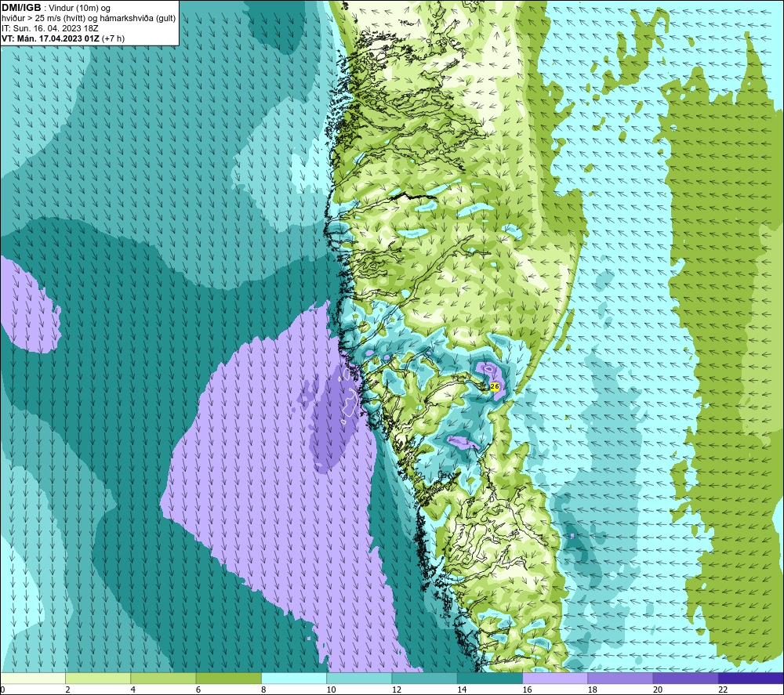Click the '4' scale label
This screenshot has width=784, height=695.
[133, 690]
